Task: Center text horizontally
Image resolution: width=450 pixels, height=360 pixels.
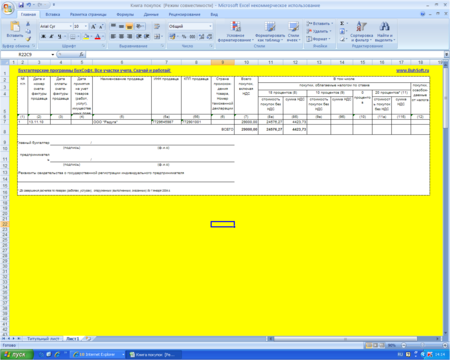Action: 121,36
